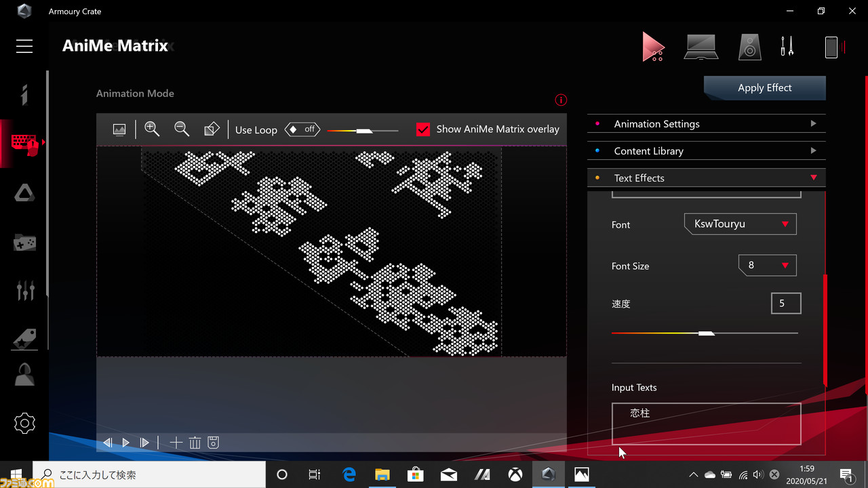Click the 速度 speed slider track
This screenshot has height=488, width=868.
click(x=705, y=333)
